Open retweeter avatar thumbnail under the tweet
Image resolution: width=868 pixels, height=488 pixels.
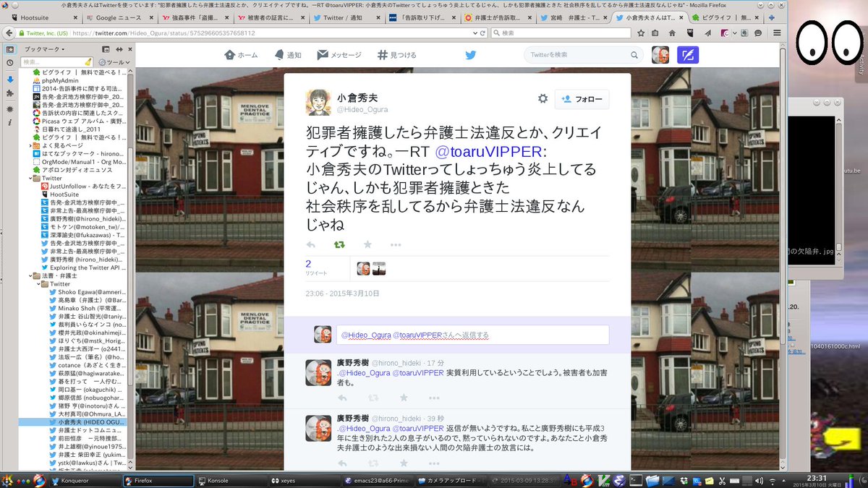(363, 268)
